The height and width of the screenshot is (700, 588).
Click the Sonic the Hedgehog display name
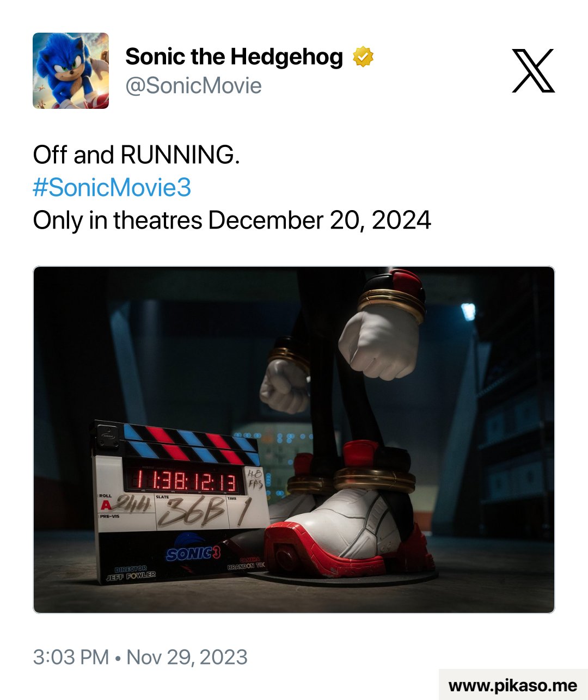(x=234, y=57)
